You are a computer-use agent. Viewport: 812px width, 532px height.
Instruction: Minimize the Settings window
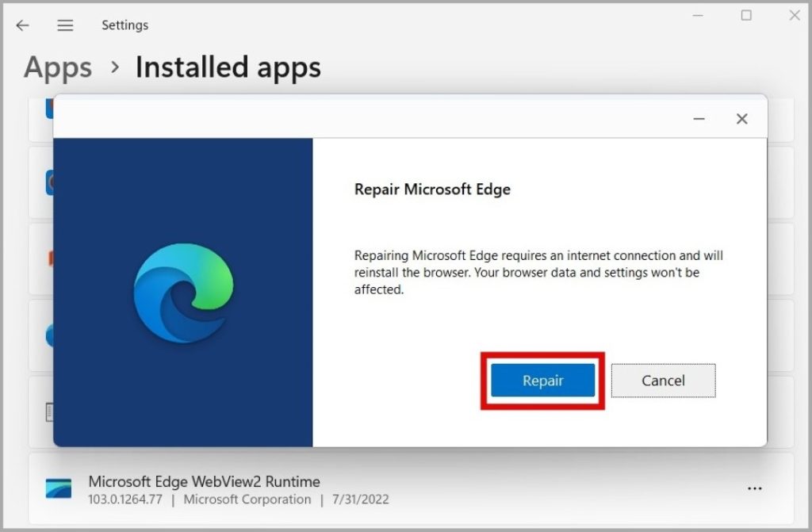(698, 16)
